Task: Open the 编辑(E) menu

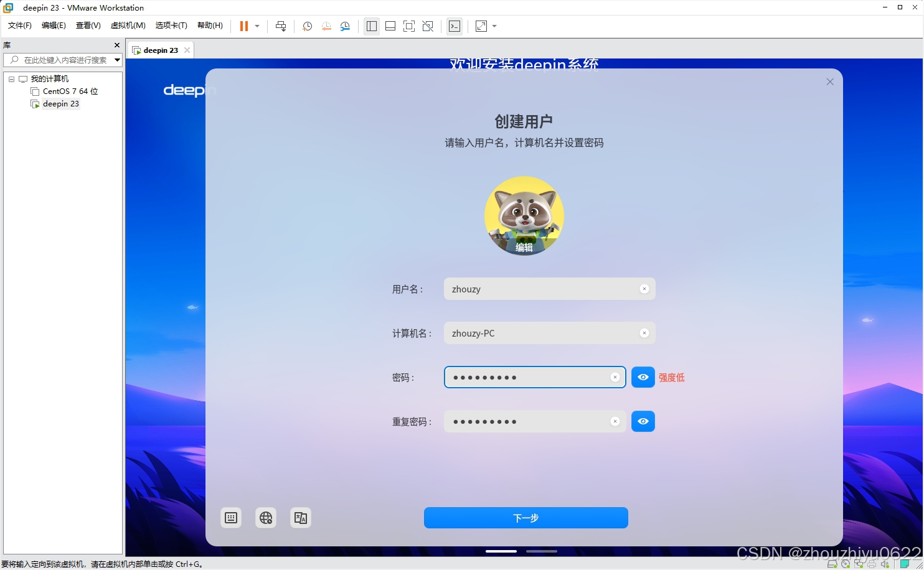Action: [54, 26]
